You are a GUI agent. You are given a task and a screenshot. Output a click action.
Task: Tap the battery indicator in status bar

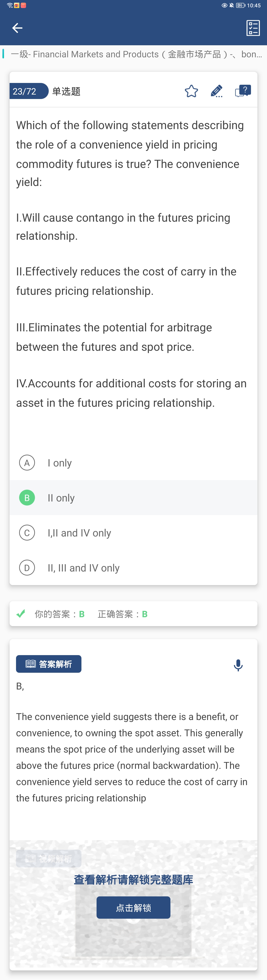240,5
